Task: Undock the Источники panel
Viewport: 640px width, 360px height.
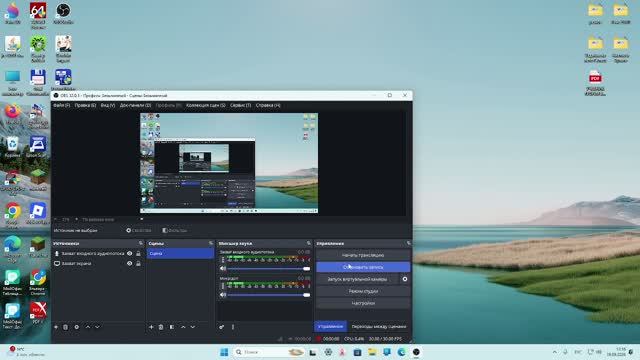Action: 140,243
